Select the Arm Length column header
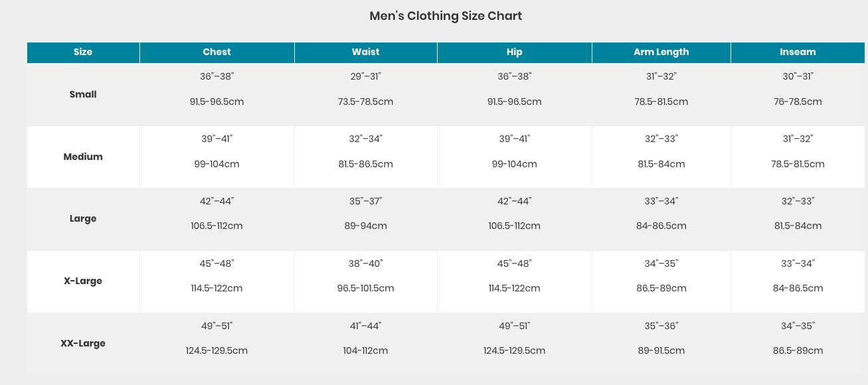868x385 pixels. point(661,52)
